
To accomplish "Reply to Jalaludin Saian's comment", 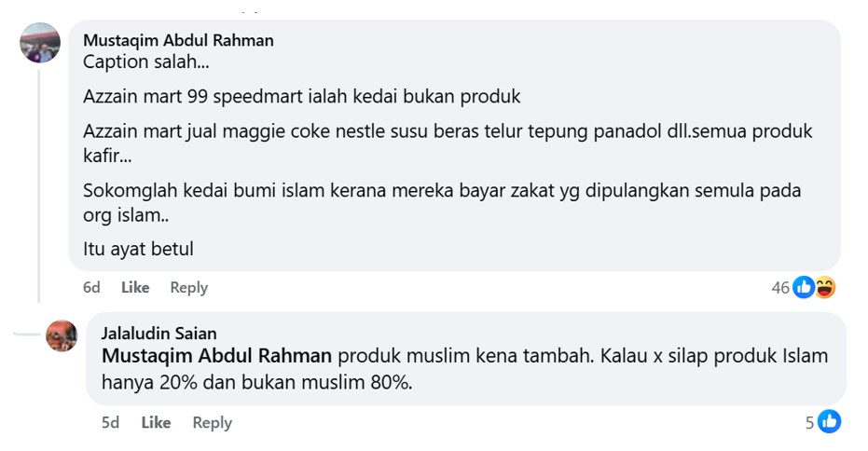I will 212,422.
